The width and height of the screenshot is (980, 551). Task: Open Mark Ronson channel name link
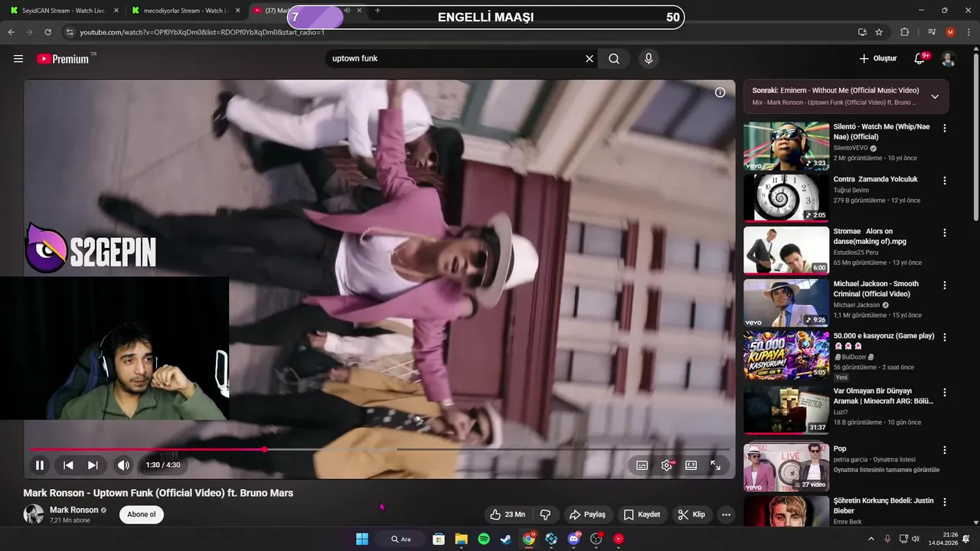74,510
